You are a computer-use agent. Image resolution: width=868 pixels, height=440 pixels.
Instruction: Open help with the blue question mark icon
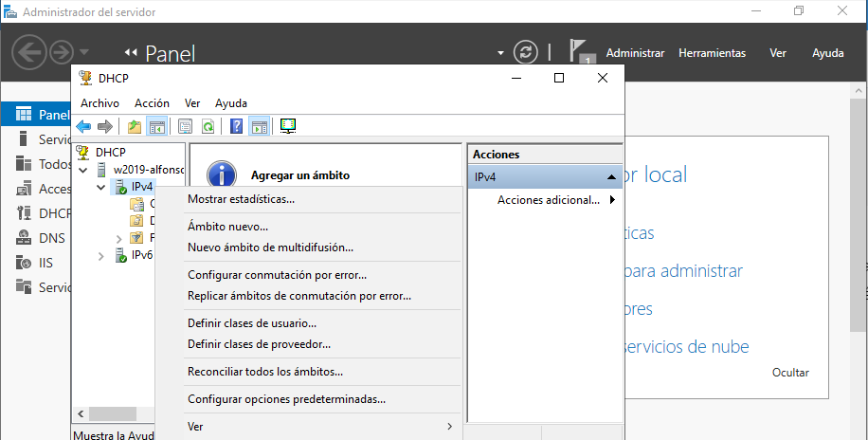coord(236,126)
